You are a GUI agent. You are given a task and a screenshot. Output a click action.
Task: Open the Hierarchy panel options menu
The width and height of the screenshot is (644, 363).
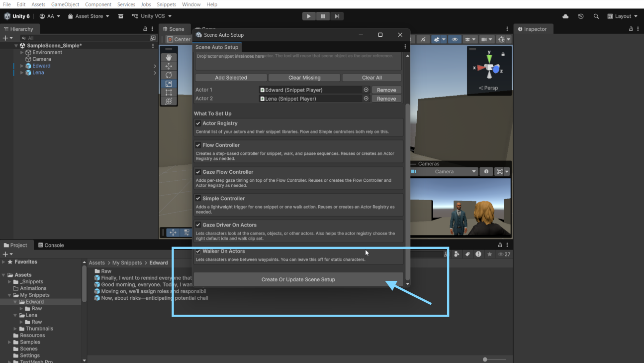pos(152,29)
